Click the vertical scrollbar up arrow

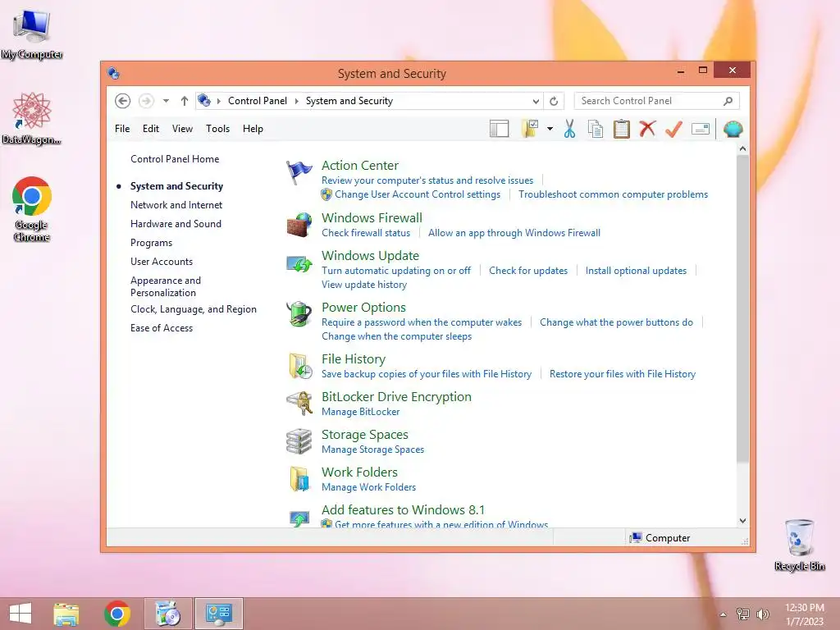[742, 148]
